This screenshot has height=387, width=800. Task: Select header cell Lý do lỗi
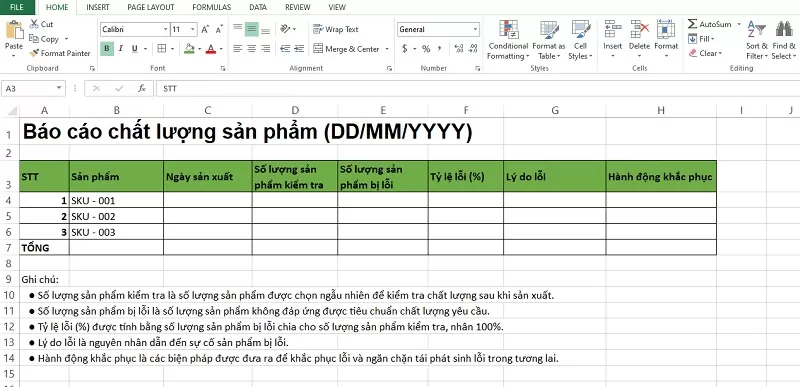555,176
